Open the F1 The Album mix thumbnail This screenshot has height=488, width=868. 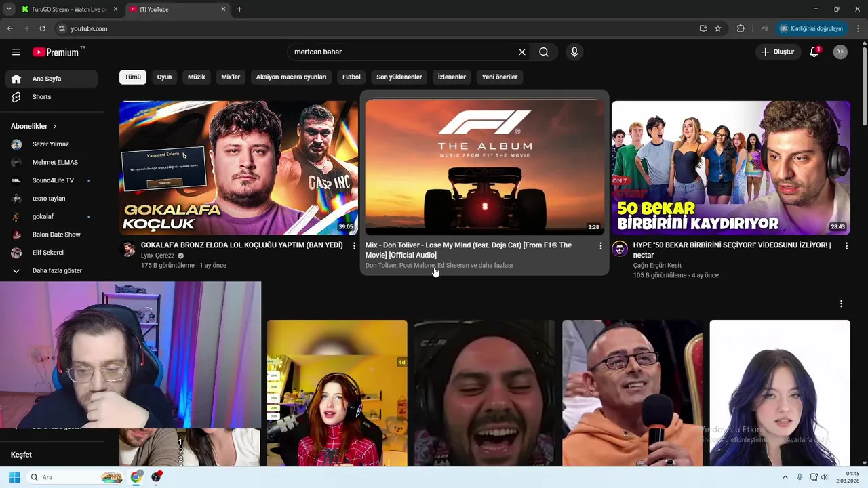[485, 168]
